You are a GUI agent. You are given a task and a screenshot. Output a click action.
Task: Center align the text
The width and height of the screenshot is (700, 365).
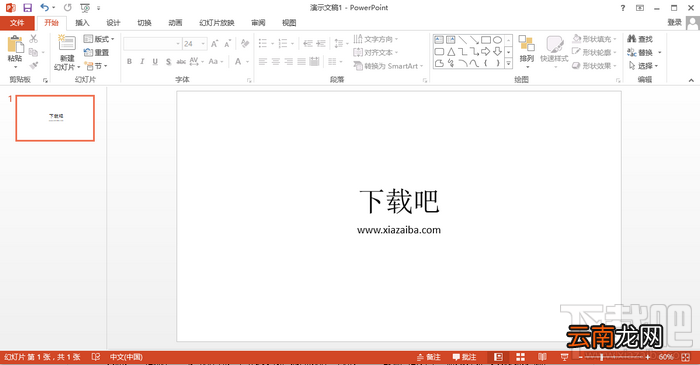(276, 62)
